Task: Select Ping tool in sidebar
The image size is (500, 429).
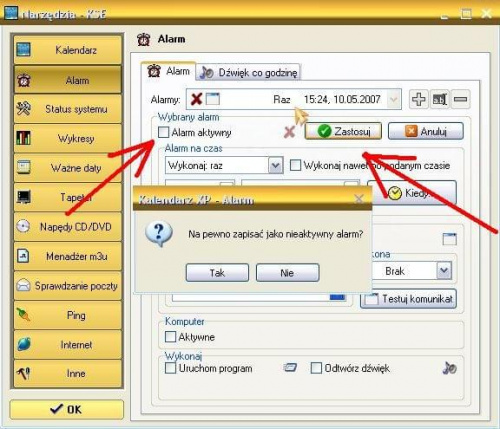Action: [x=68, y=315]
